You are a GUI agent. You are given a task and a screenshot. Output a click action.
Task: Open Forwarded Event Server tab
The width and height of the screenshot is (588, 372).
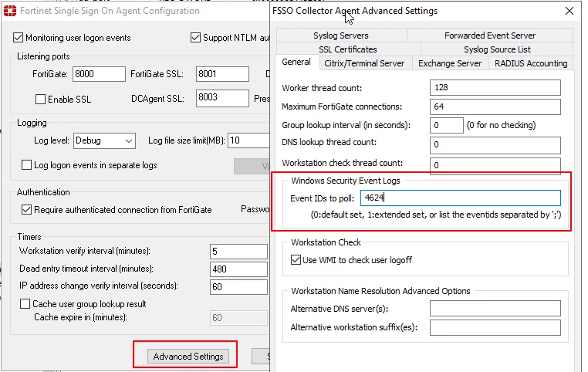coord(490,36)
